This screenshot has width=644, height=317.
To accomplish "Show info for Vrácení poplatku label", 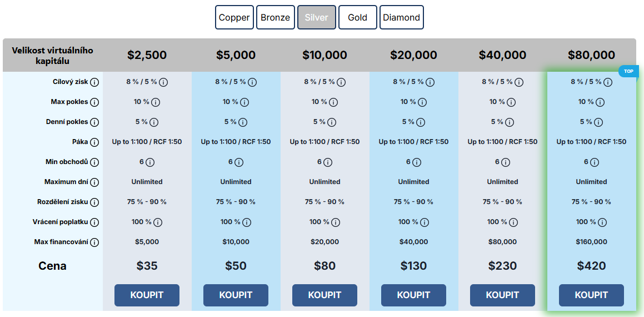I will click(x=94, y=222).
